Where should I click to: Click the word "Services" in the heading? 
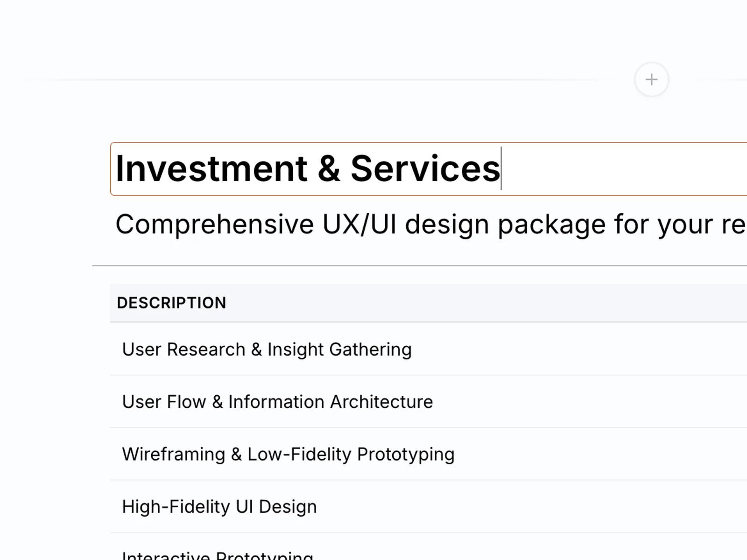point(425,169)
